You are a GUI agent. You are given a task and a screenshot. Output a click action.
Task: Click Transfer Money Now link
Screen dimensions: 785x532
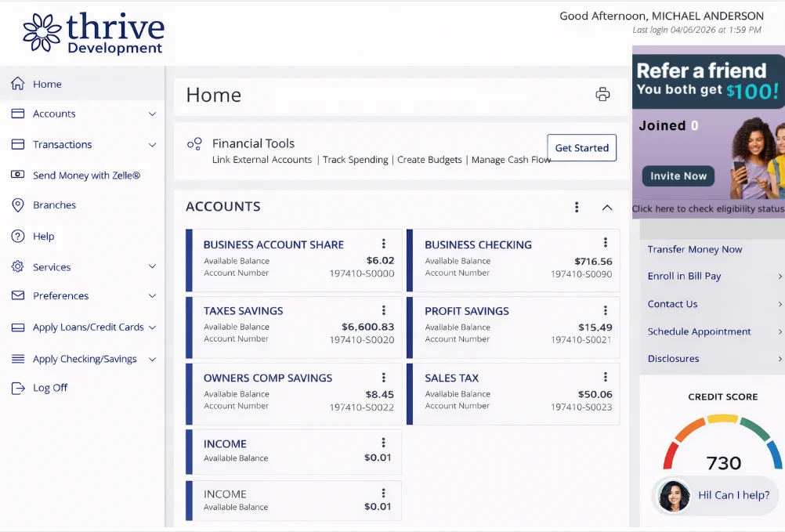point(694,249)
